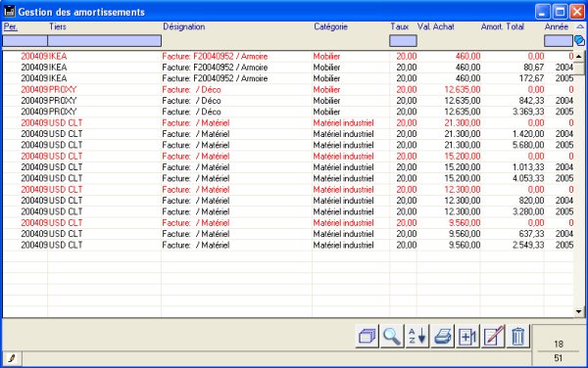Focus the Taux filter field
This screenshot has height=368, width=588.
tap(403, 41)
